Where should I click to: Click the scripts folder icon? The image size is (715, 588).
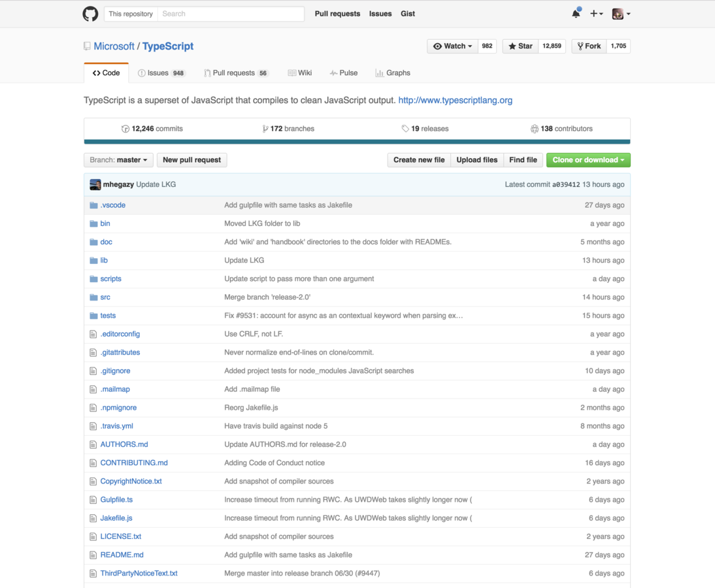click(93, 278)
